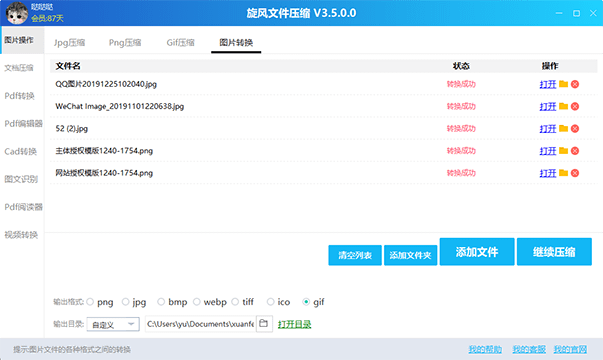
Task: Switch to Png压缩 tab
Action: [x=125, y=42]
